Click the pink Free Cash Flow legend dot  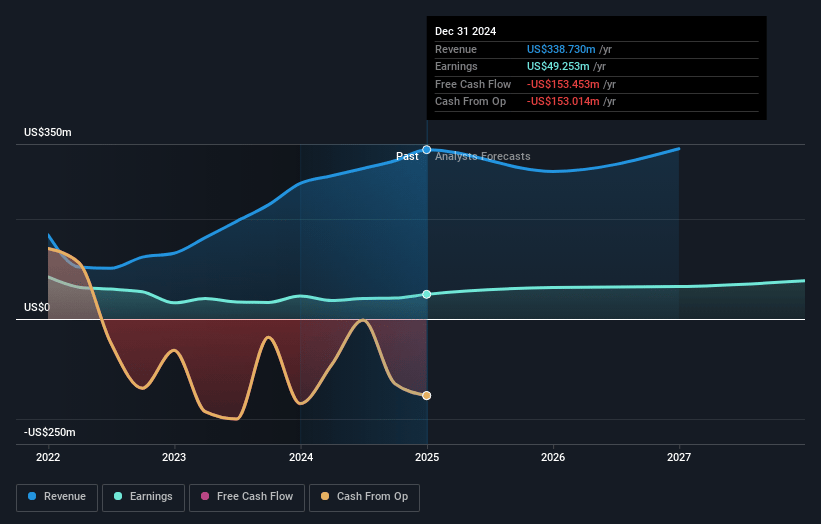205,496
